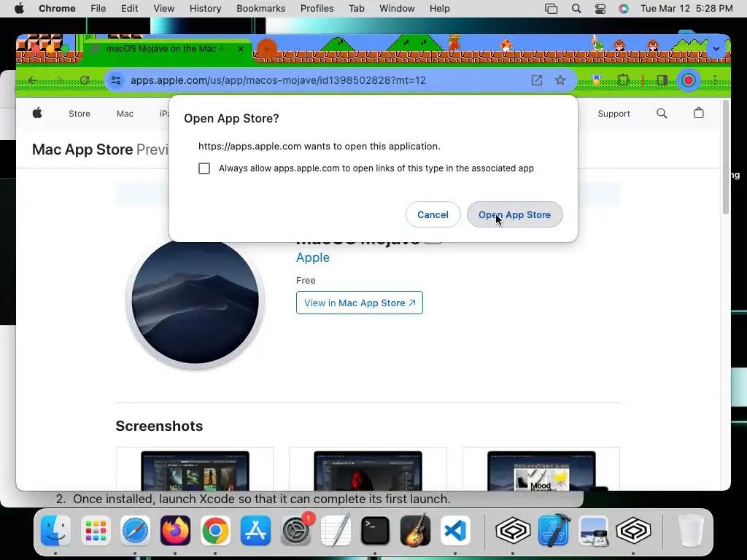The height and width of the screenshot is (560, 747).
Task: Check the Always allow apps.apple.com checkbox
Action: 204,168
